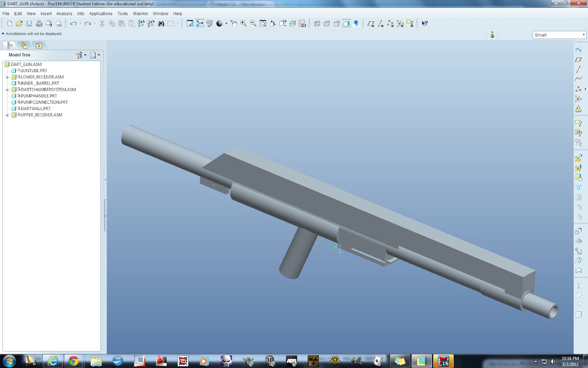Click the Refit object to window icon
This screenshot has width=588, height=368.
262,23
